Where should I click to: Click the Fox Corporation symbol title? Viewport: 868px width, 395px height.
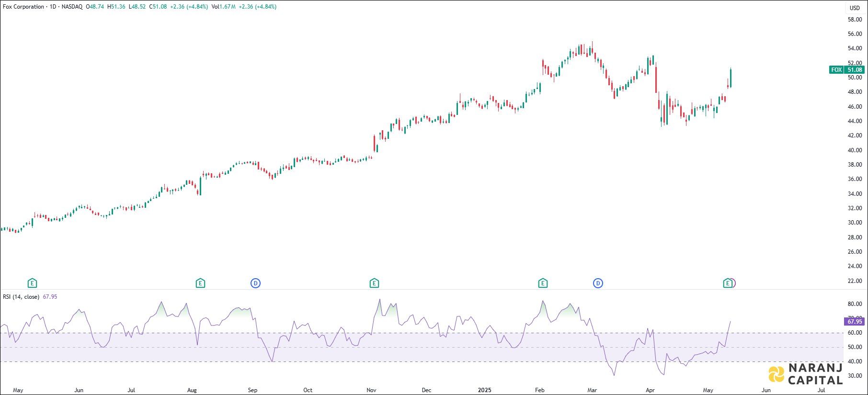pyautogui.click(x=23, y=7)
